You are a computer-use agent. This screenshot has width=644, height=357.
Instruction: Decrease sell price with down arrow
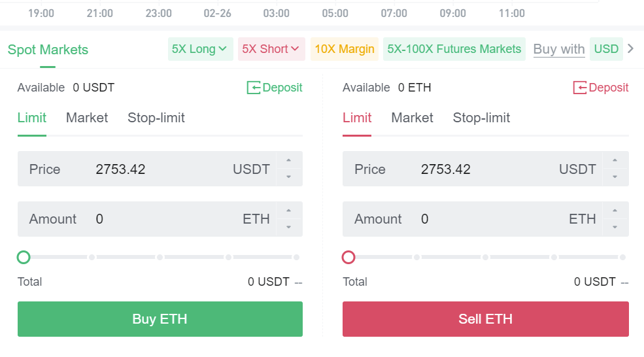pyautogui.click(x=615, y=177)
